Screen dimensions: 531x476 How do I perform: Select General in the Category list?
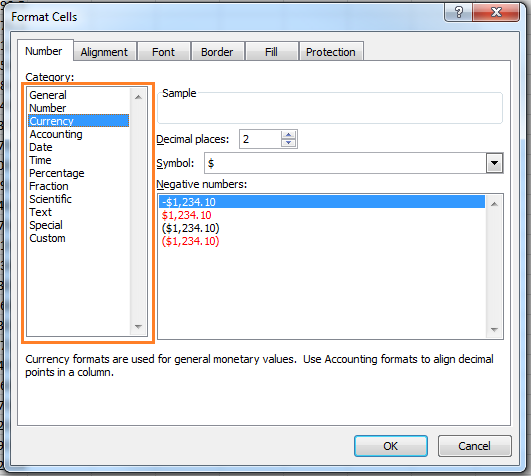(x=79, y=95)
